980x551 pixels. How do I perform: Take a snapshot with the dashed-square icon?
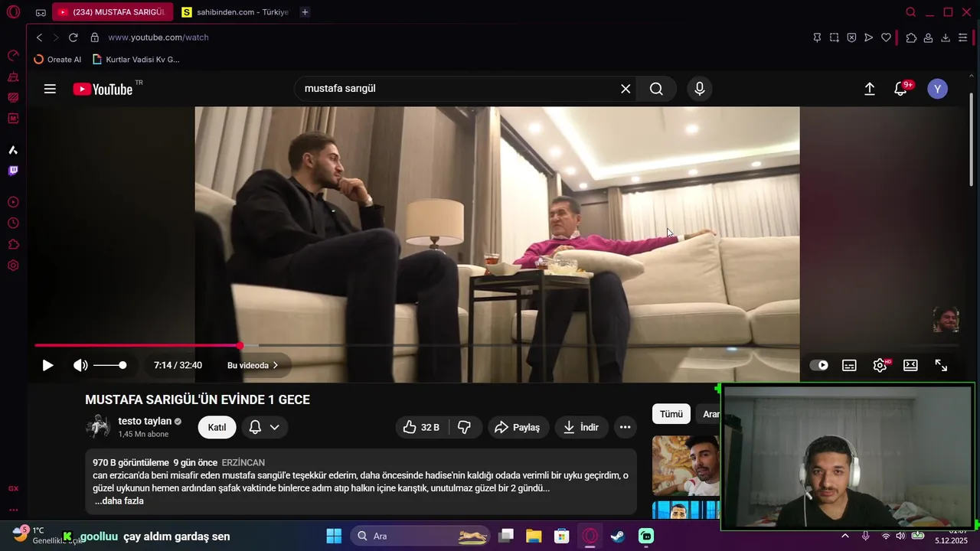pyautogui.click(x=835, y=37)
